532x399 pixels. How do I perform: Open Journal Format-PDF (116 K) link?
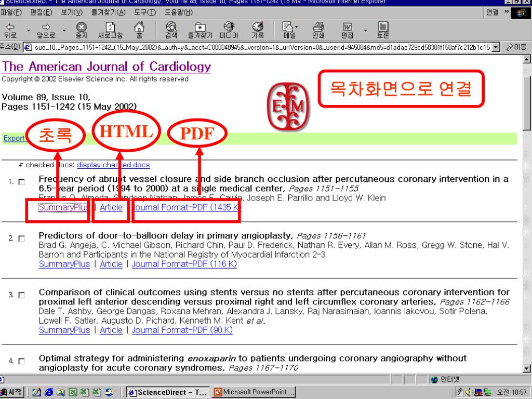point(184,264)
